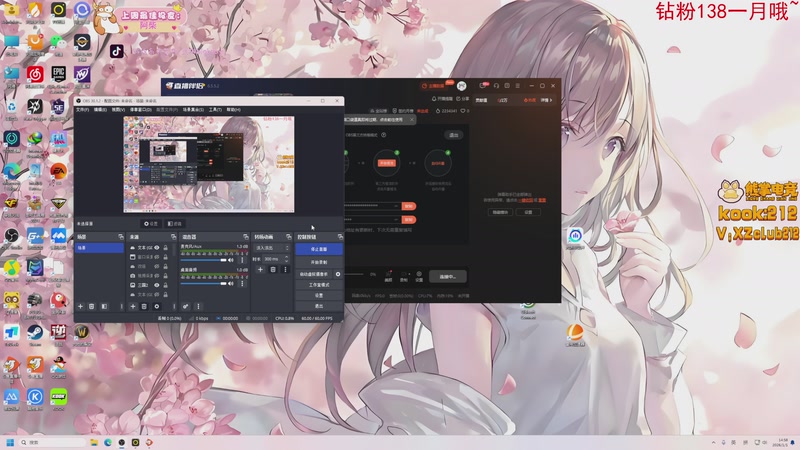
Task: Open the 淡入淡出 transition dropdown
Action: pos(272,248)
